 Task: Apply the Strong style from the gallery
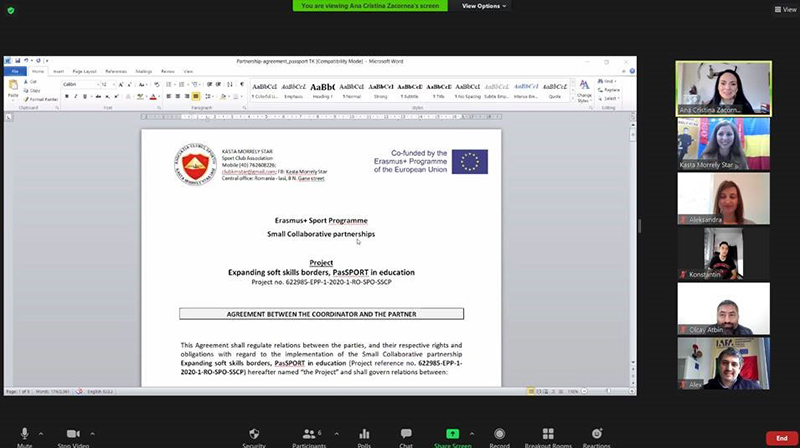pos(381,90)
